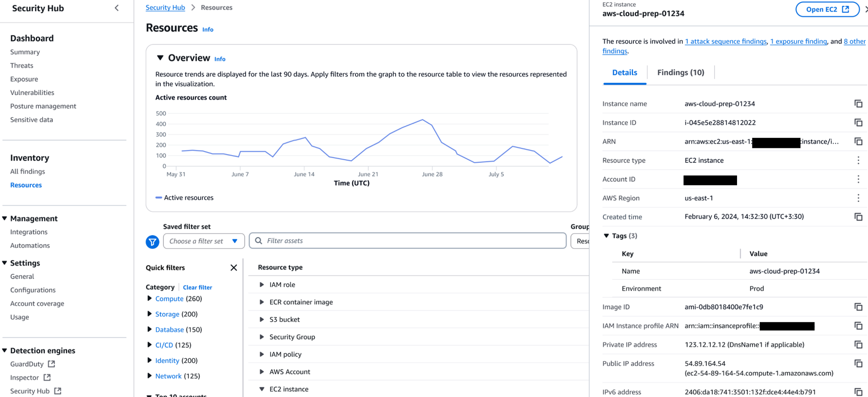The width and height of the screenshot is (868, 397).
Task: Expand the IAM policy resource type
Action: click(262, 354)
